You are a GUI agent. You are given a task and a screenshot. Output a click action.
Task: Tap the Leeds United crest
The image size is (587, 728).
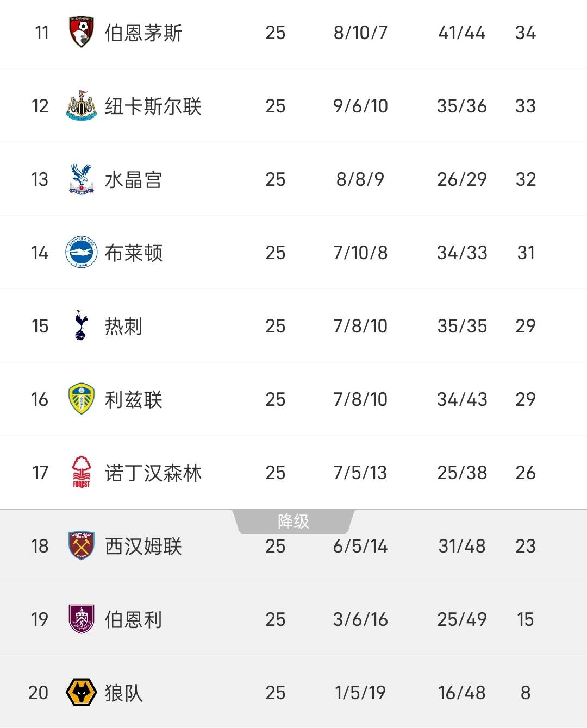(x=82, y=399)
